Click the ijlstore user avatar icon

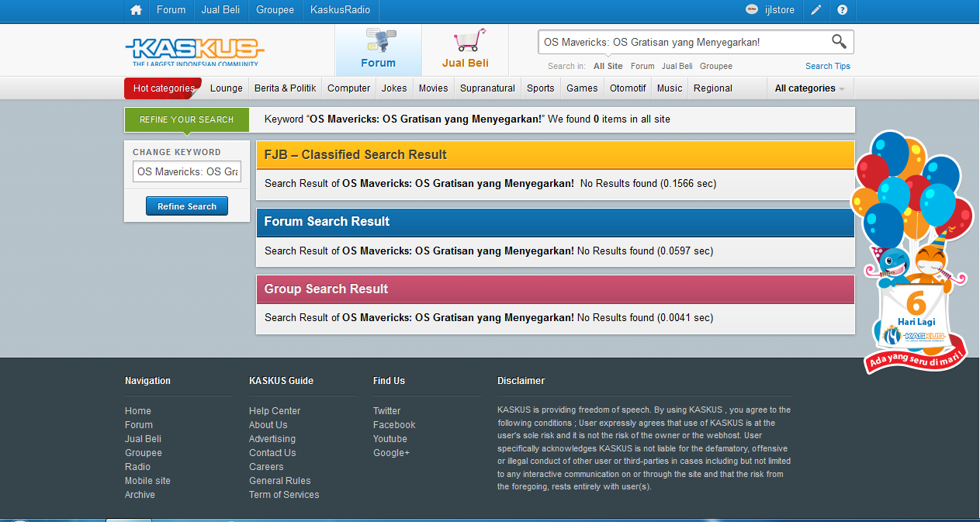coord(751,10)
